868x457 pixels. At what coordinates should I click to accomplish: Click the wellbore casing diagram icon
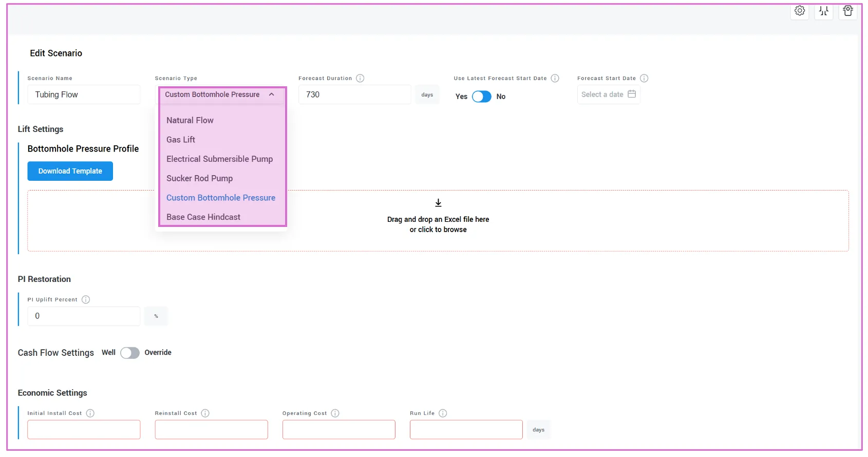pyautogui.click(x=824, y=11)
